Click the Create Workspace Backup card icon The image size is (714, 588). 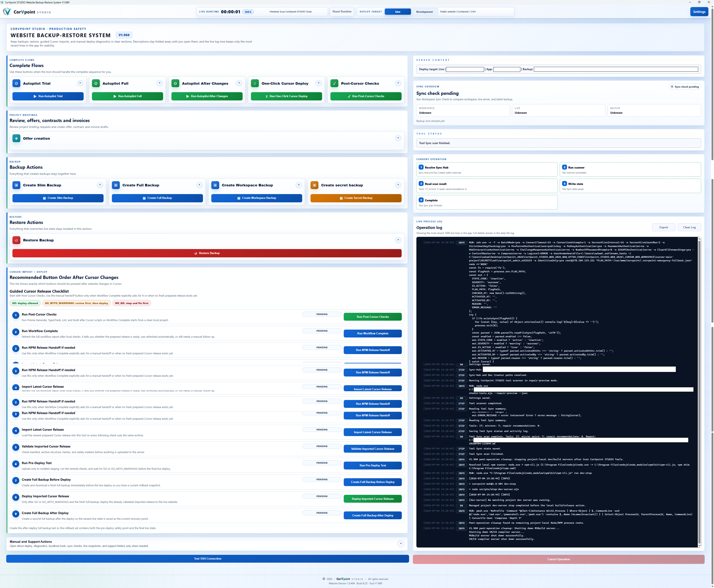(215, 185)
